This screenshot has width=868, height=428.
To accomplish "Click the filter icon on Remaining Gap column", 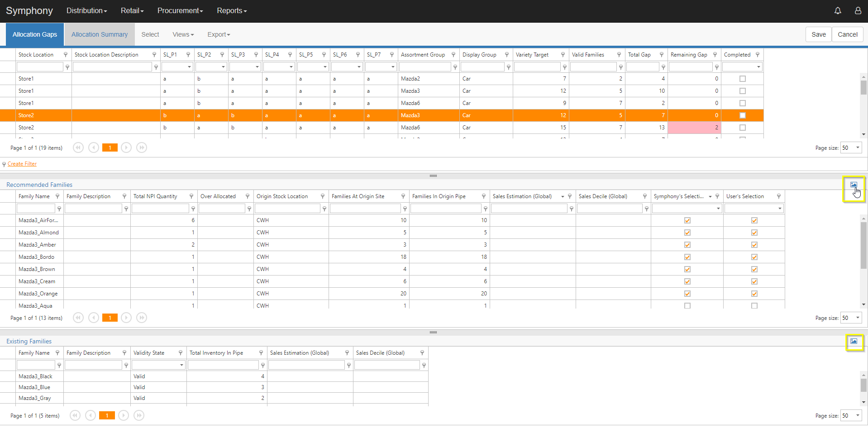I will pos(715,54).
